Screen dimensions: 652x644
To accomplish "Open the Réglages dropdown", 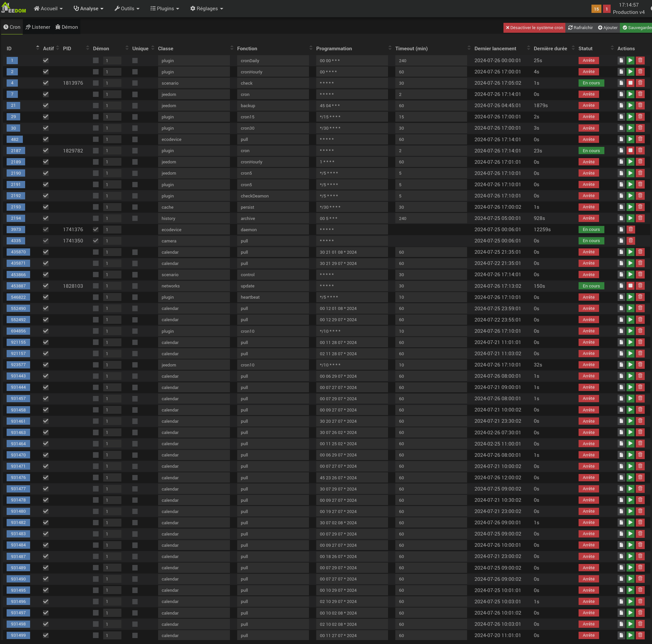I will [x=206, y=9].
